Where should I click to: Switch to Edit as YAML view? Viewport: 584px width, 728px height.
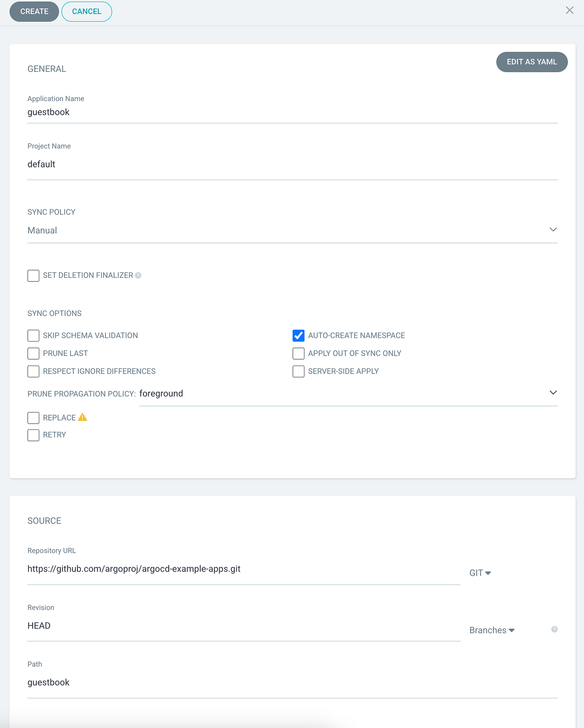[x=532, y=62]
